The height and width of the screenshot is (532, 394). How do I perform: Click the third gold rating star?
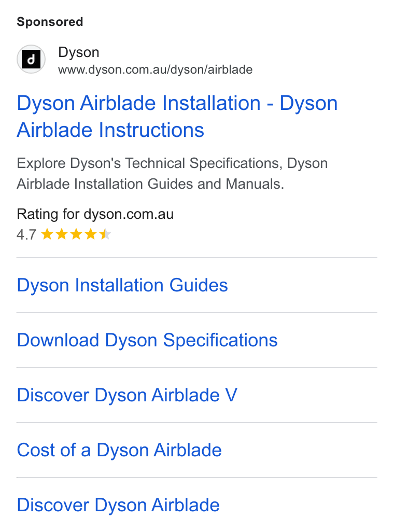point(76,234)
